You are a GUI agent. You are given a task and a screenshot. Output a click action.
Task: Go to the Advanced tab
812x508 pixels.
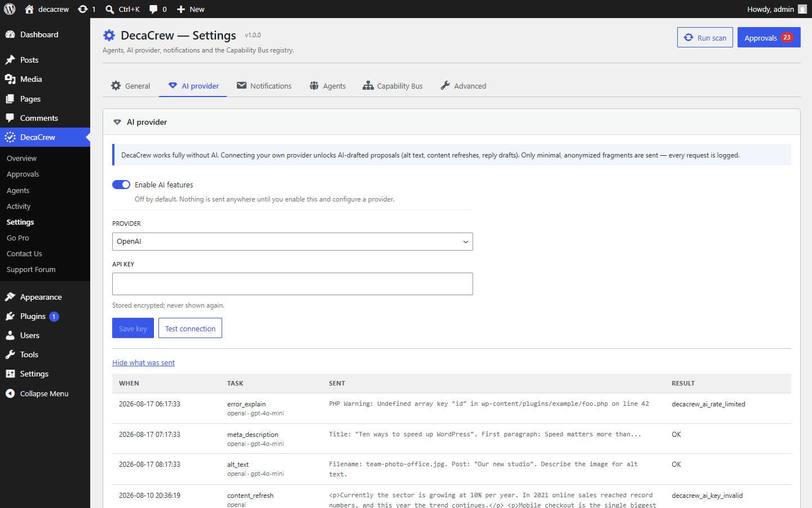click(x=463, y=86)
